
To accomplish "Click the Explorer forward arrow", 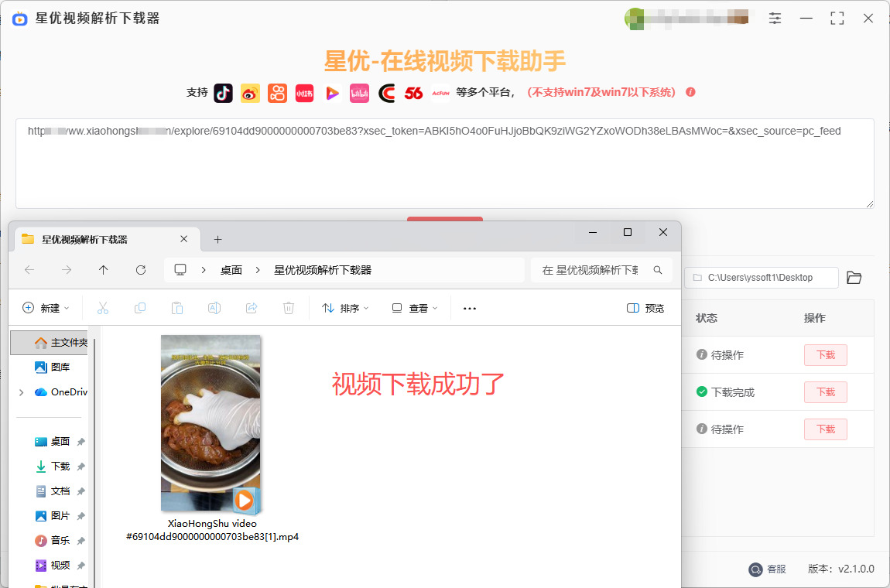I will click(x=67, y=270).
